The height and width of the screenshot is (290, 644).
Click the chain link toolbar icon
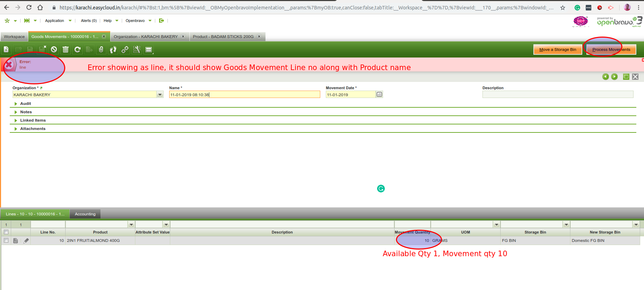(x=125, y=49)
